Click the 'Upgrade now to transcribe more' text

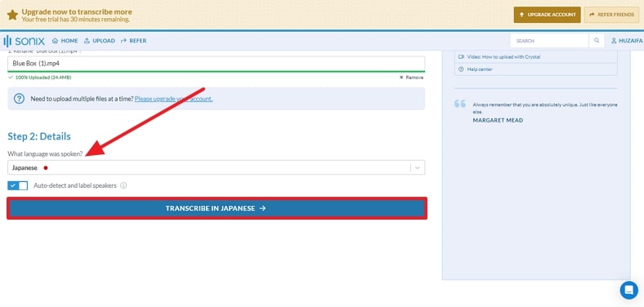pyautogui.click(x=77, y=11)
